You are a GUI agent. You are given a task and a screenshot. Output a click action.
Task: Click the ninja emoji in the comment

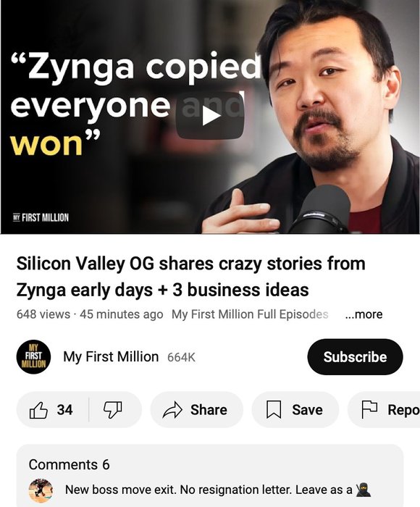point(363,490)
